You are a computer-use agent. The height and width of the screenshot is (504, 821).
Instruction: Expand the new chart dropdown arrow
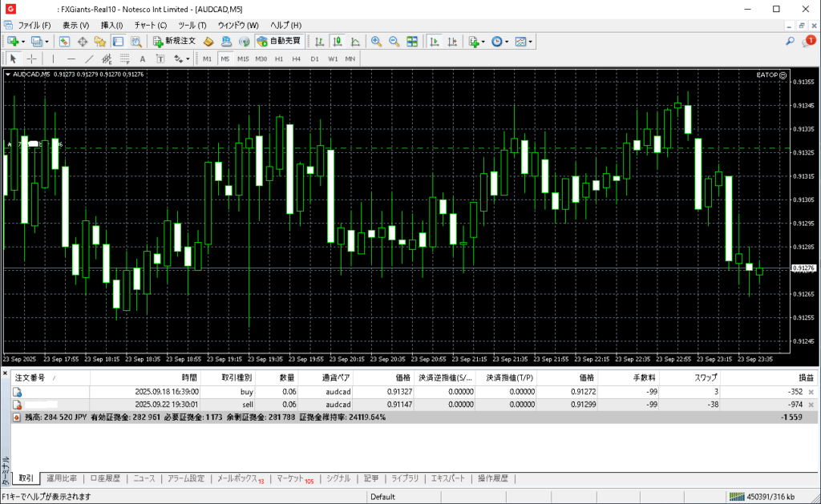tap(23, 41)
